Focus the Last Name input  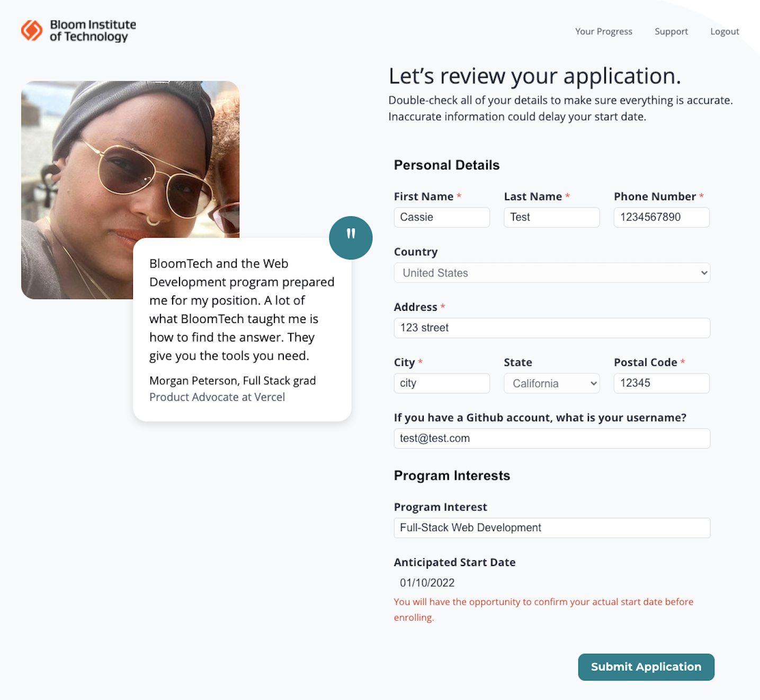pos(551,217)
